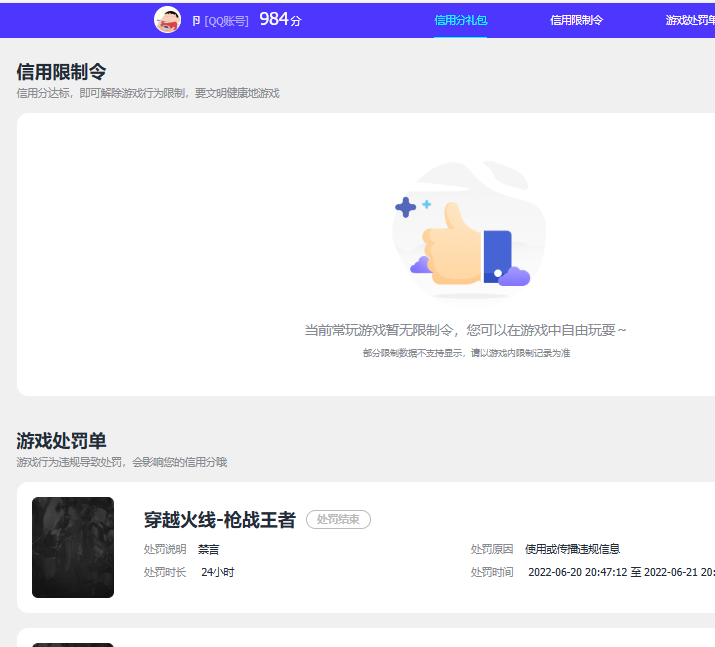The height and width of the screenshot is (647, 715).
Task: Click the 处罚原因 label
Action: (492, 549)
